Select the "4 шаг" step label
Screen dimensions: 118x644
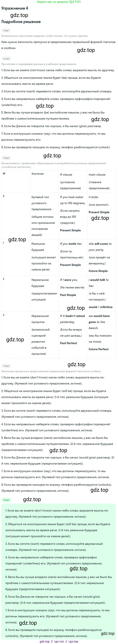[x=6, y=366]
